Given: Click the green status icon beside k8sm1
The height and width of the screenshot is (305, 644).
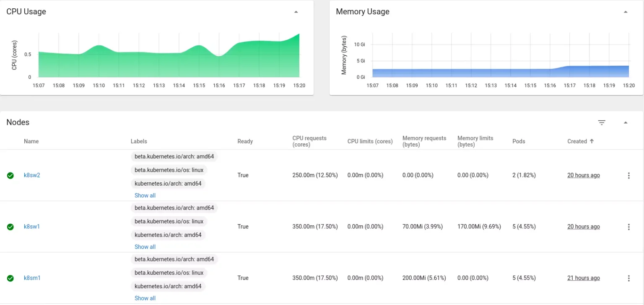Looking at the screenshot, I should click(x=10, y=278).
